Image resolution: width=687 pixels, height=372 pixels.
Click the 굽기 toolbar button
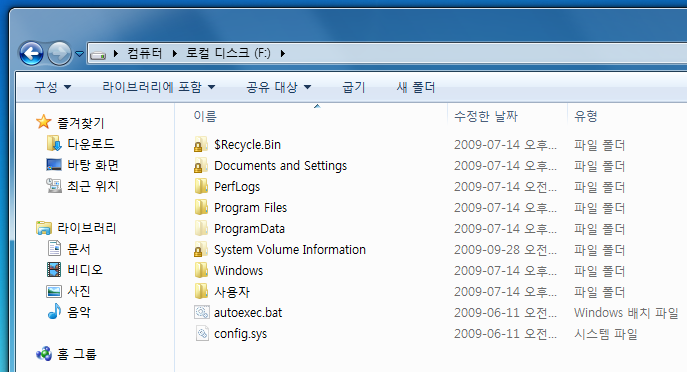click(354, 87)
